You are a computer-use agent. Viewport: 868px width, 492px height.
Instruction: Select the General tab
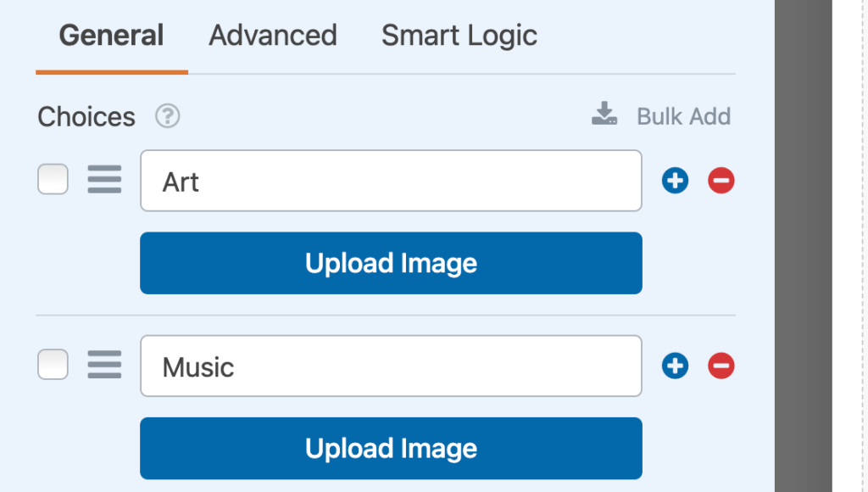click(110, 36)
